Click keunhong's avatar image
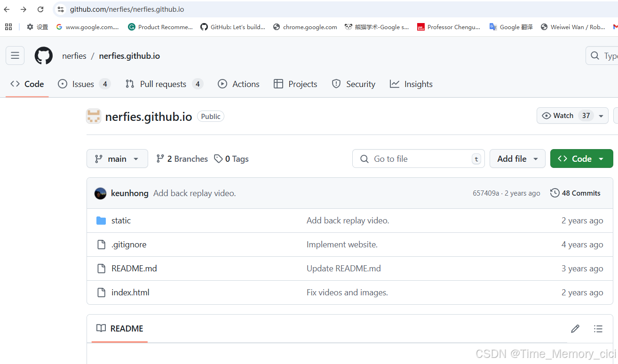Viewport: 618px width, 364px height. click(x=100, y=193)
